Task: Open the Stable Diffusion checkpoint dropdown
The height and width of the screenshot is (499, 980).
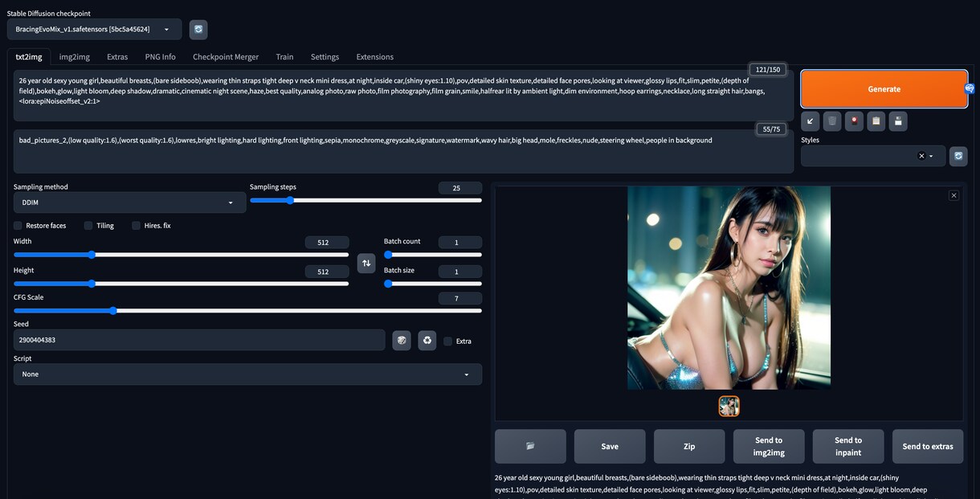Action: click(x=95, y=30)
